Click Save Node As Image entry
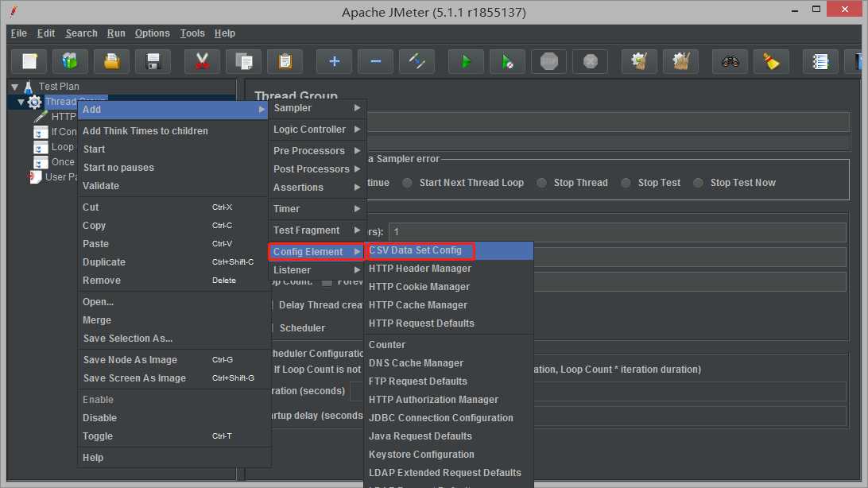868x488 pixels. pos(174,359)
